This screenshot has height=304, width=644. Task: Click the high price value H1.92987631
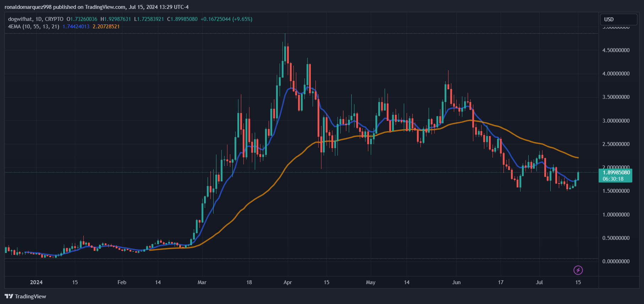pos(116,19)
